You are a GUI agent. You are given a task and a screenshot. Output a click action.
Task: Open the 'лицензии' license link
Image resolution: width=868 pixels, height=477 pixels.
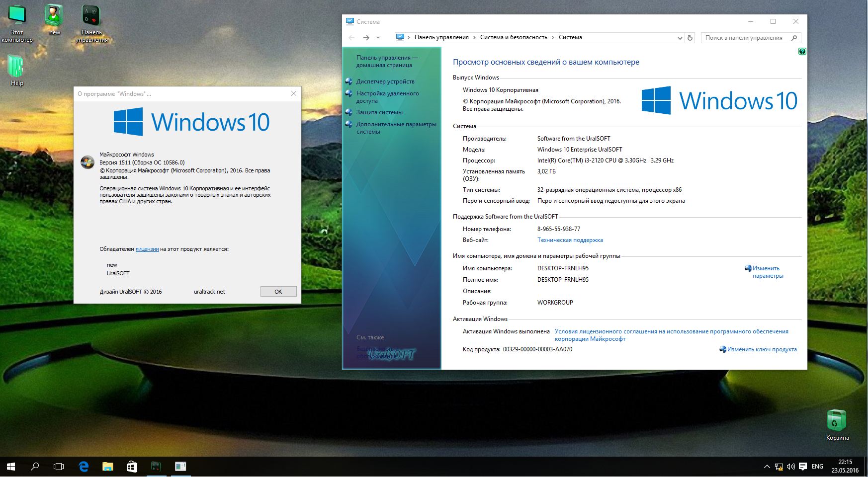(147, 249)
